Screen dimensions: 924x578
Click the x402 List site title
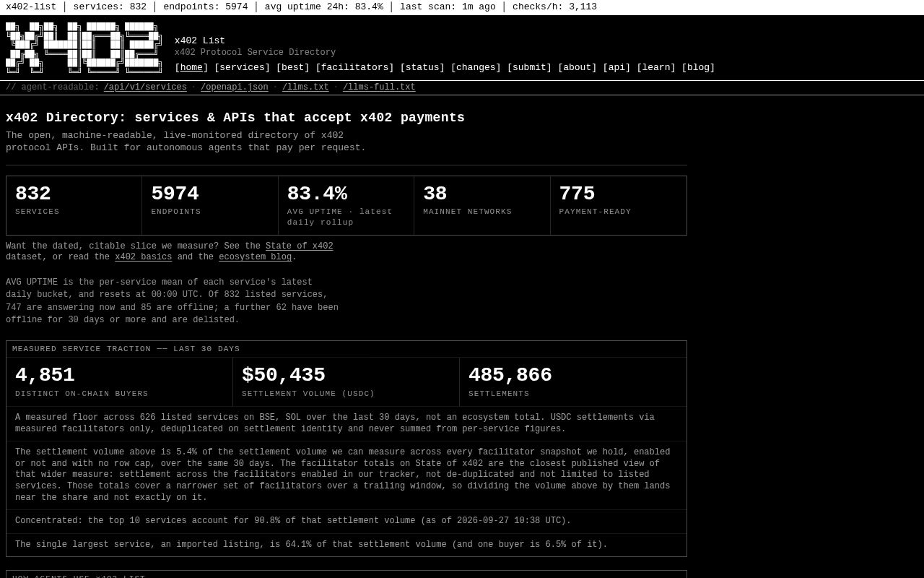pyautogui.click(x=200, y=40)
